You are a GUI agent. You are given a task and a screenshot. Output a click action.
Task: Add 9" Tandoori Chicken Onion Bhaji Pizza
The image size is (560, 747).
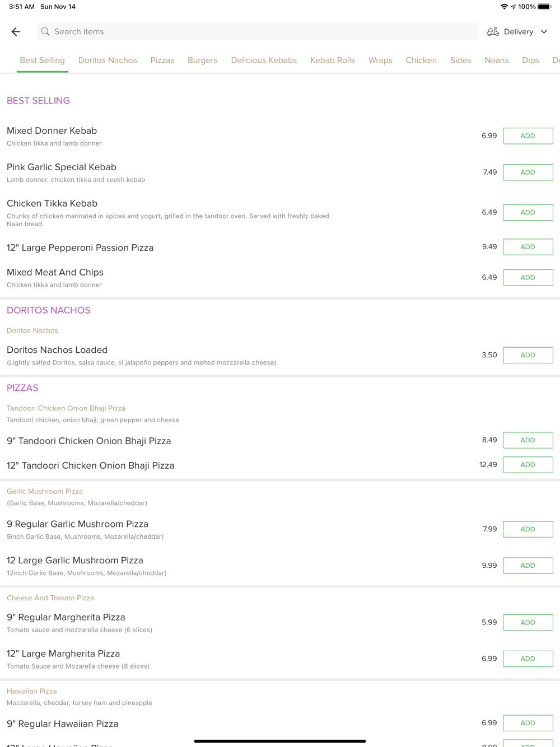pos(528,440)
